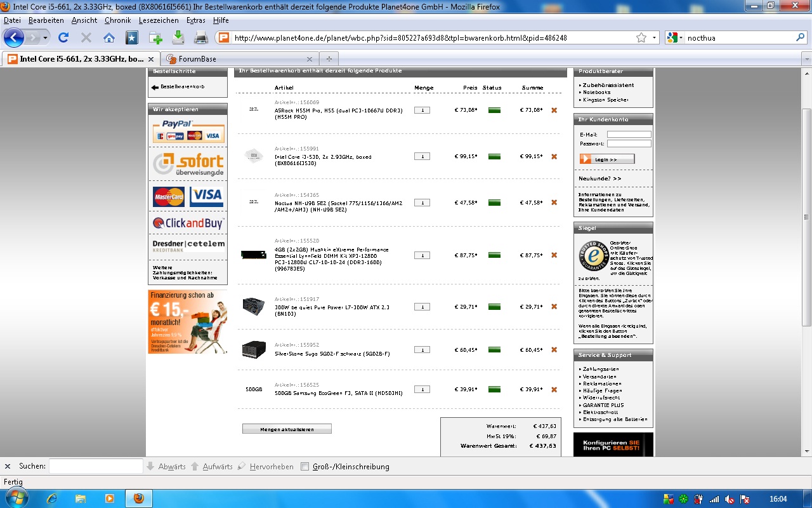Click the green status bar for ASRock H55M Pro

click(494, 110)
